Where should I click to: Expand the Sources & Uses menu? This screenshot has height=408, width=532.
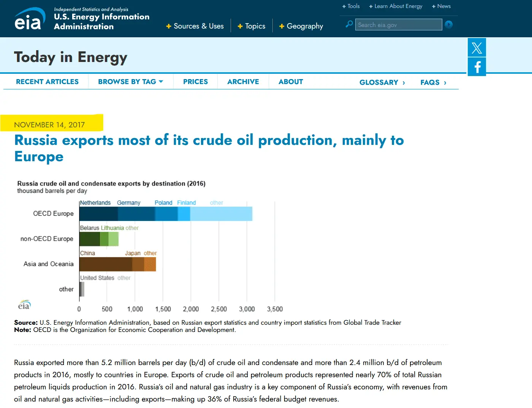pos(195,26)
